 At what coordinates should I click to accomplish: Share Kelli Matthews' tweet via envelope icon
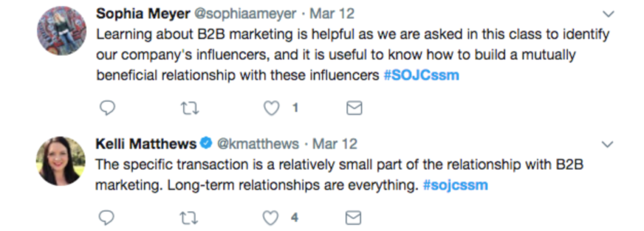(353, 218)
